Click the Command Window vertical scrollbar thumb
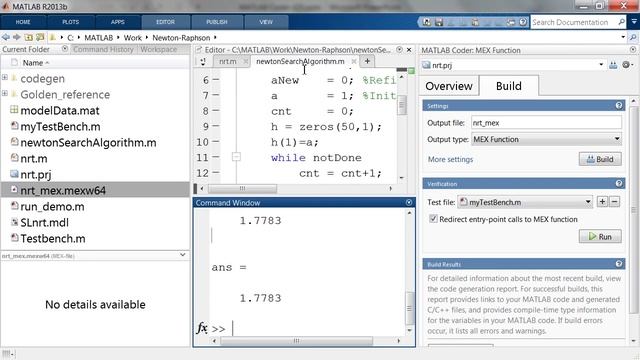Image resolution: width=640 pixels, height=360 pixels. tap(409, 308)
